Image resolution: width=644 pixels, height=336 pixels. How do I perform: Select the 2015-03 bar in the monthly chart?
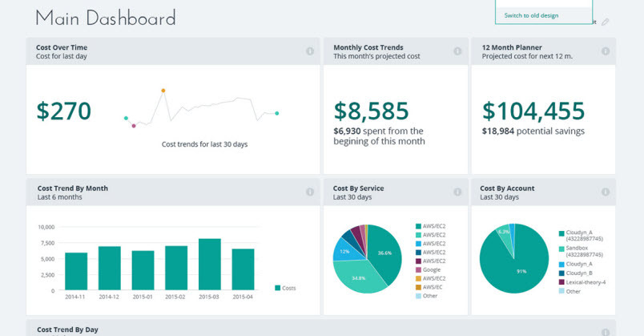coord(210,265)
